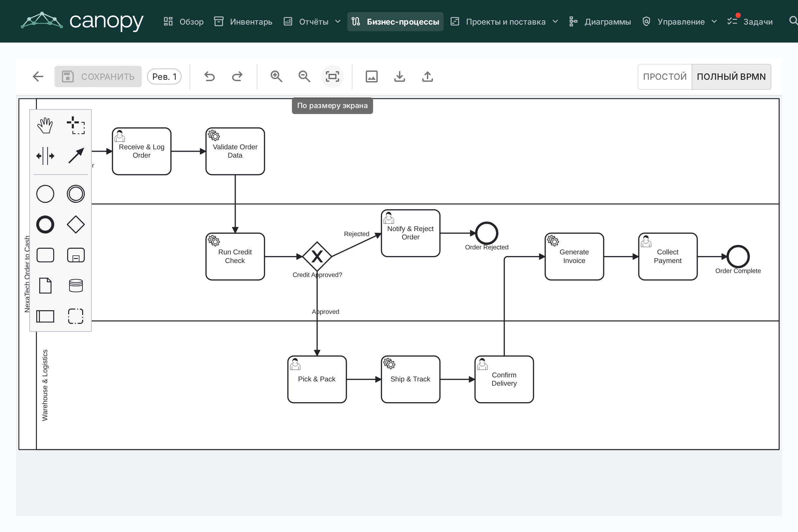Click the NexaTech Order to Cash pool label

pos(27,274)
